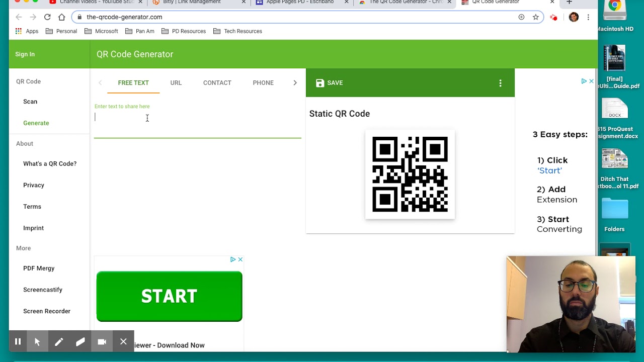Toggle the webcam in Screencastify toolbar
Image resolution: width=644 pixels, height=362 pixels.
(102, 342)
